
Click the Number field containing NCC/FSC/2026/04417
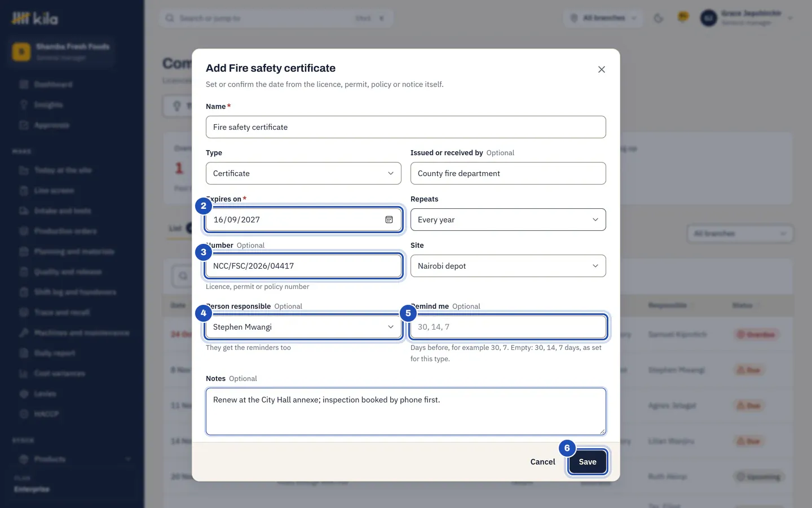(x=303, y=266)
